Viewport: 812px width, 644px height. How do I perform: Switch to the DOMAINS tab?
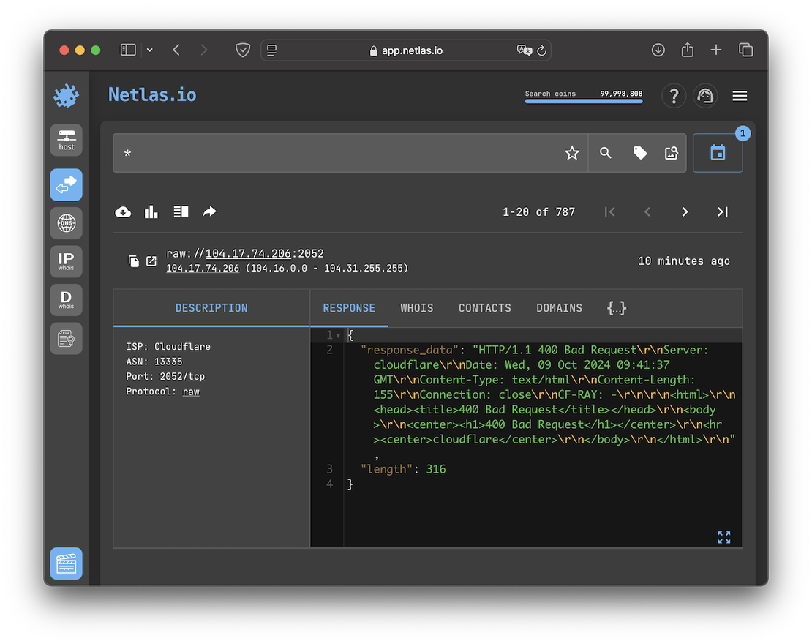(x=559, y=308)
